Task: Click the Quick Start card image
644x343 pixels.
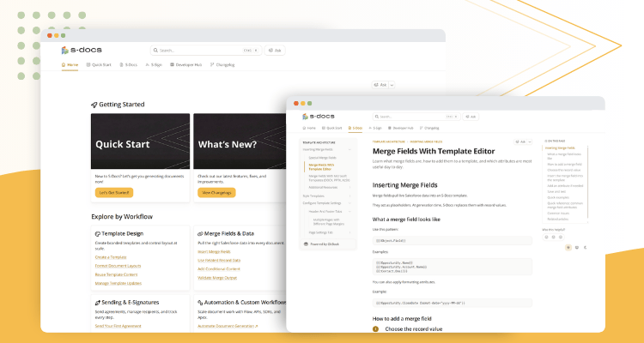Action: [141, 141]
